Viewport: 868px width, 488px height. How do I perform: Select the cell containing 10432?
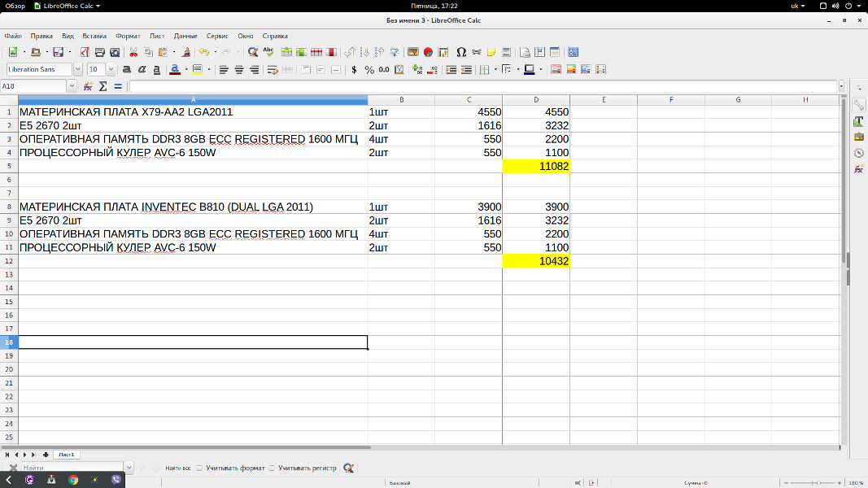pyautogui.click(x=536, y=261)
